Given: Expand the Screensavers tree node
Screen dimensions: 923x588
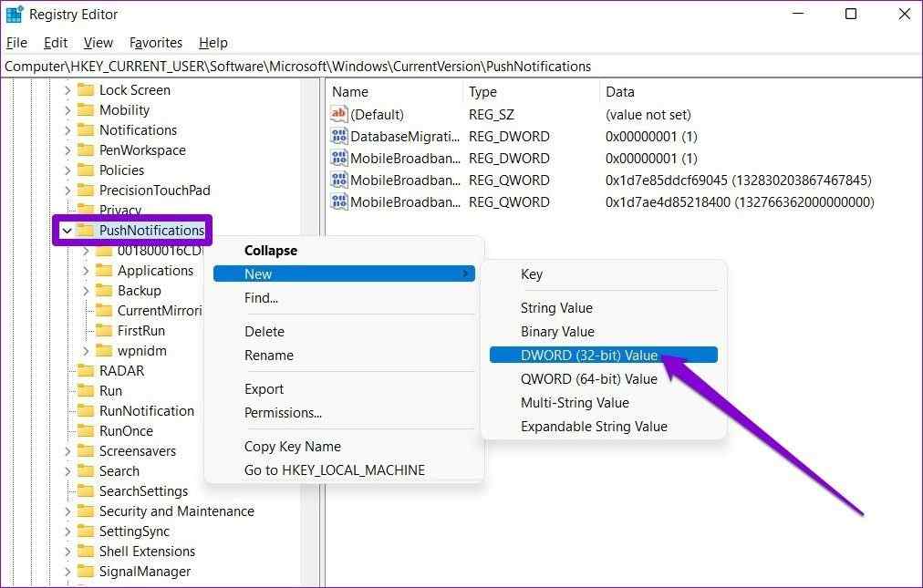Looking at the screenshot, I should pyautogui.click(x=67, y=451).
